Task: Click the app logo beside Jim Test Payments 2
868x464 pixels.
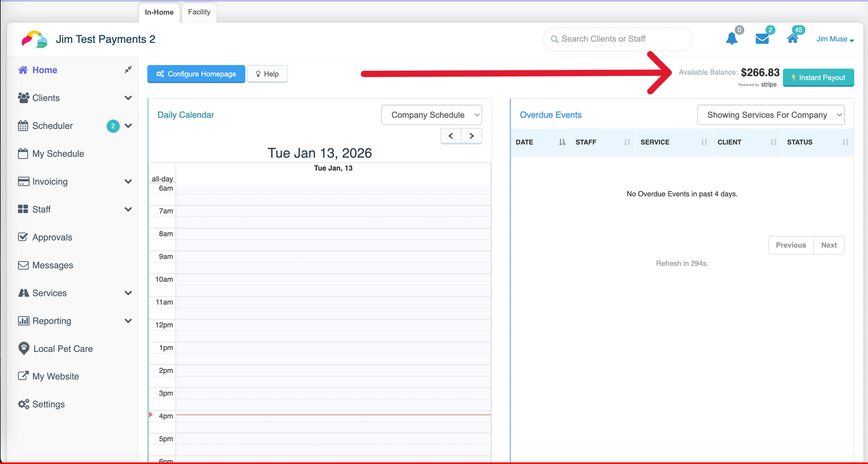Action: click(x=34, y=39)
